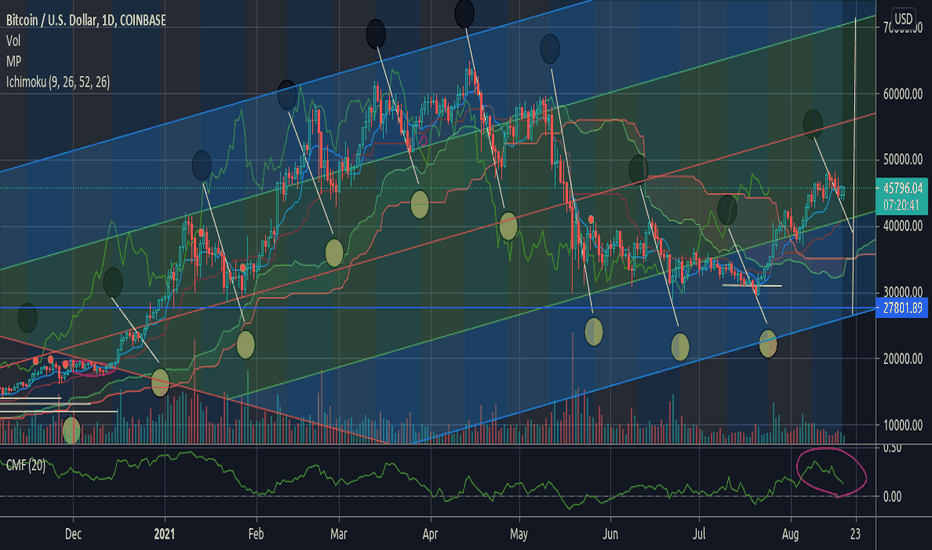
Task: Click the CMF (20) indicator label
Action: (26, 465)
